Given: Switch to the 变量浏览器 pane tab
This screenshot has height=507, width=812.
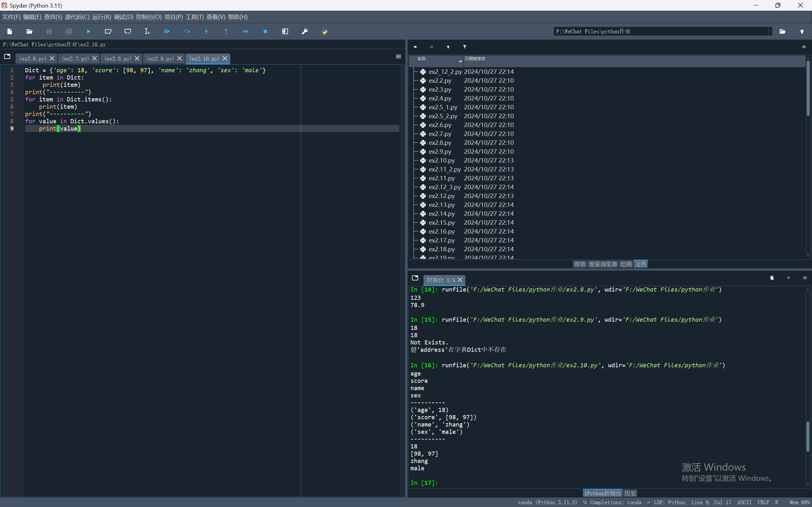Looking at the screenshot, I should tap(603, 264).
